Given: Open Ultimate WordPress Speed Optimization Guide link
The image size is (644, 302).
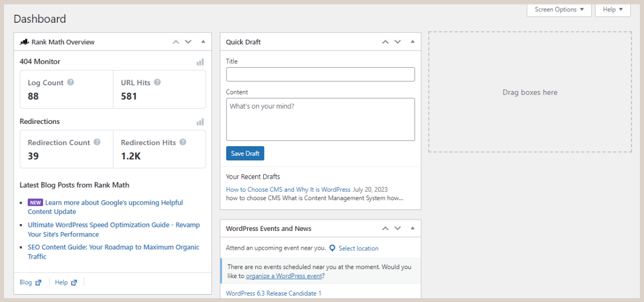Looking at the screenshot, I should [114, 230].
